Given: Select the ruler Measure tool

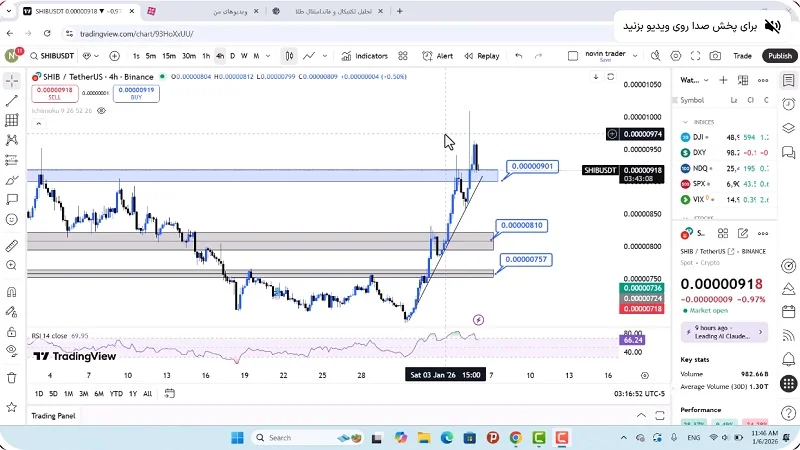Looking at the screenshot, I should click(11, 245).
